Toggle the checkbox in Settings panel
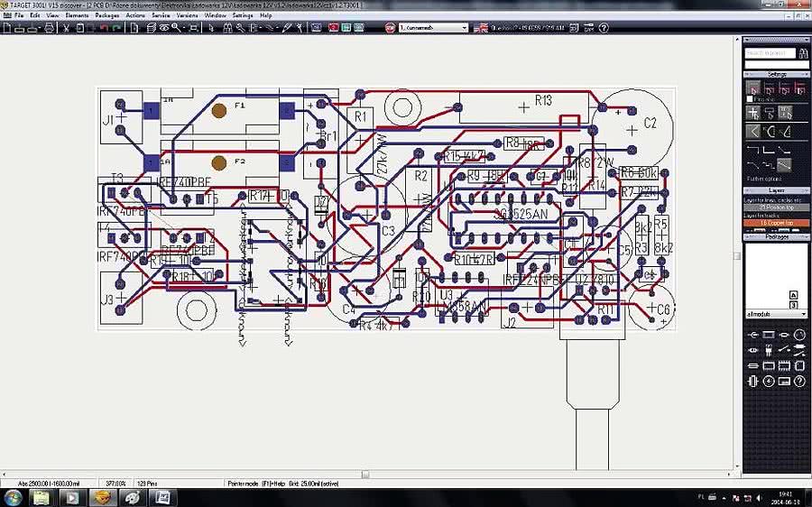The width and height of the screenshot is (812, 507). click(749, 100)
